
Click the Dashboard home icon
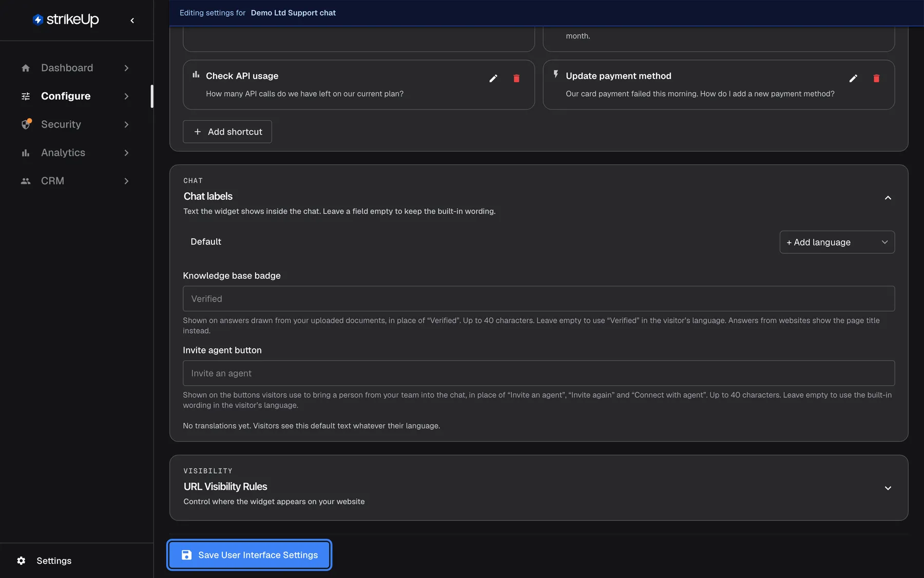26,68
